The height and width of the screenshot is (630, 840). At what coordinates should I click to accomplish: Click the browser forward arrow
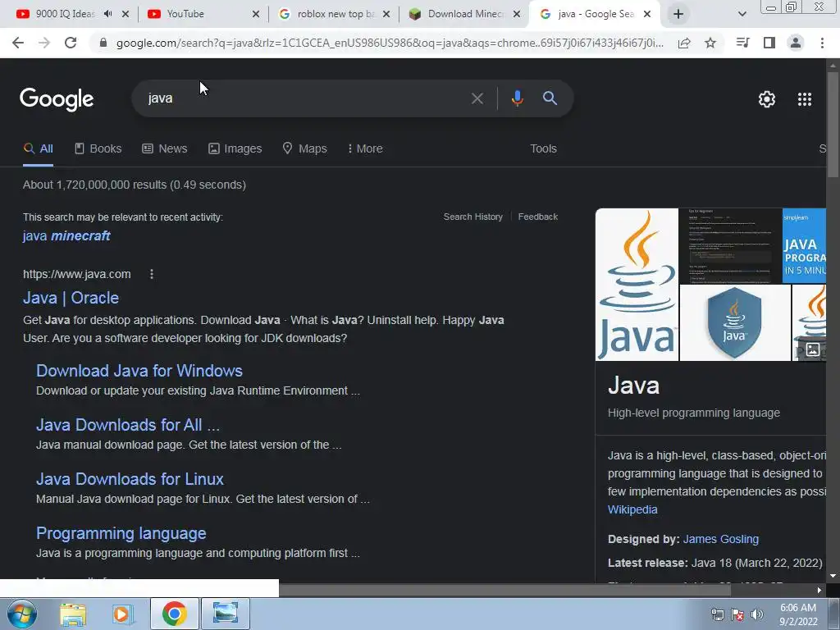coord(44,43)
